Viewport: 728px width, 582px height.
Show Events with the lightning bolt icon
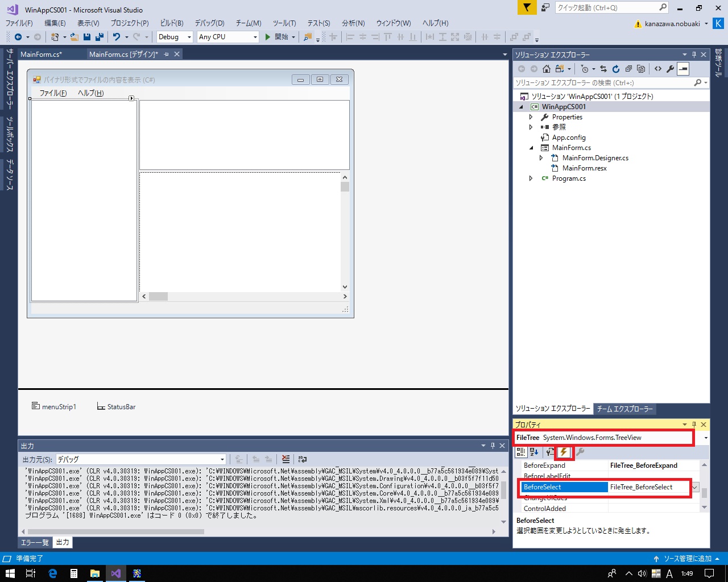pos(564,452)
